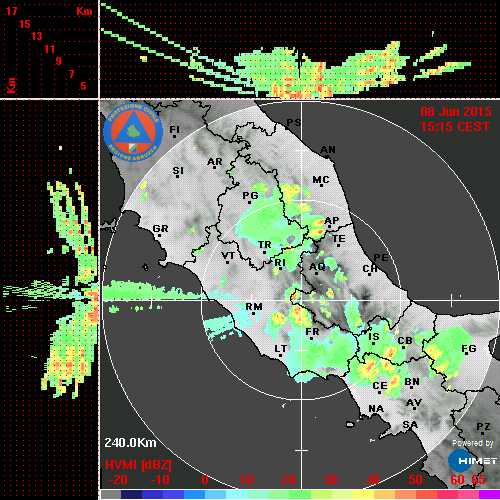Click the -20 dBZ scale label
This screenshot has height=500, width=500.
[118, 480]
